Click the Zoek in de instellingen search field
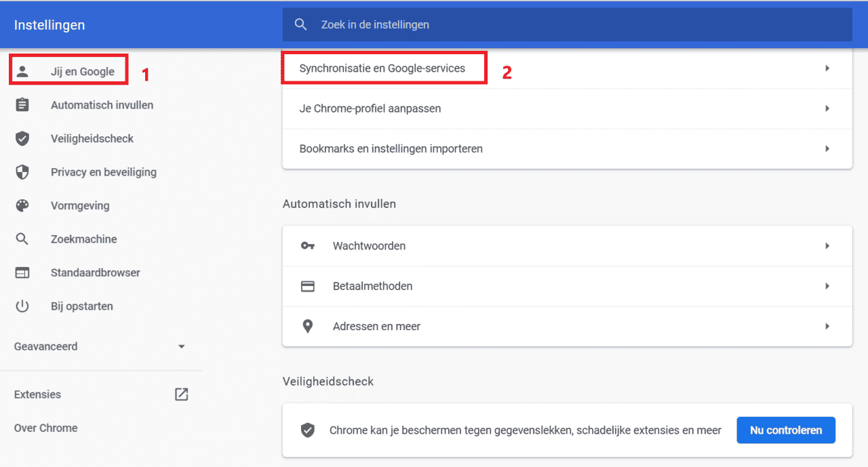The image size is (868, 467). [x=567, y=24]
